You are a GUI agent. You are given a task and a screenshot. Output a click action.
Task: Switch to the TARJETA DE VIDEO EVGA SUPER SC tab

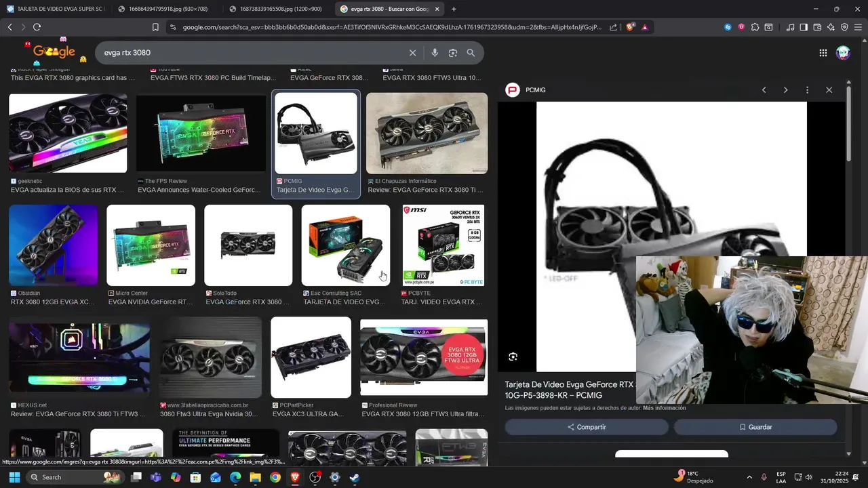[x=56, y=9]
